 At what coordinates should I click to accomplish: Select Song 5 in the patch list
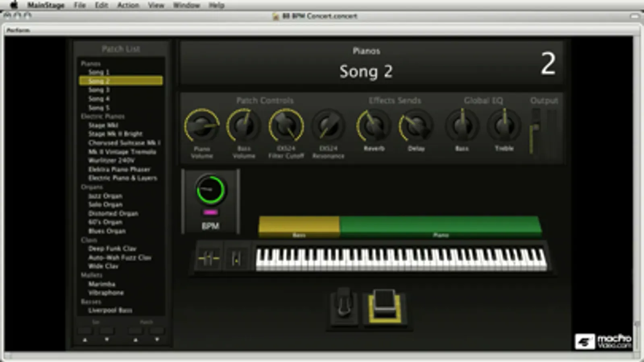click(x=99, y=107)
